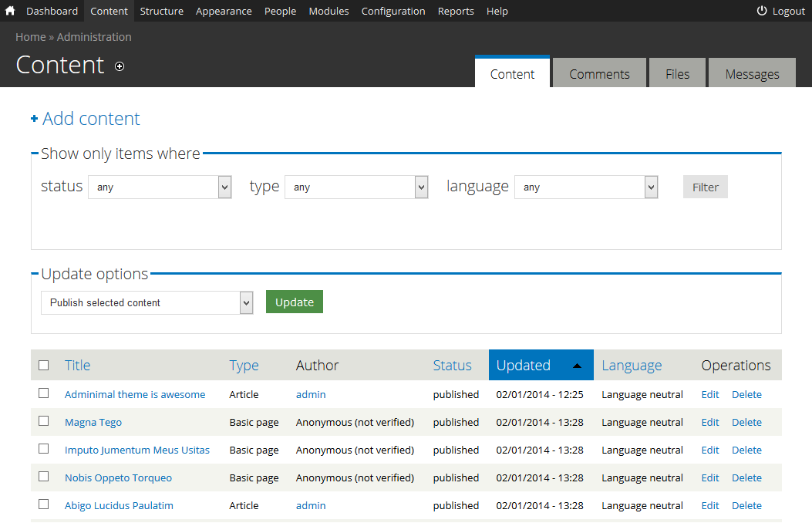Screen dimensions: 812x523
Task: Open Content in the admin menu
Action: tap(109, 11)
